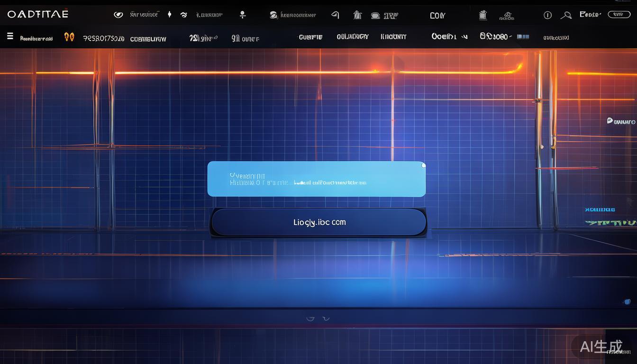Click the orange double-pin icon
This screenshot has height=364, width=637.
[x=69, y=37]
